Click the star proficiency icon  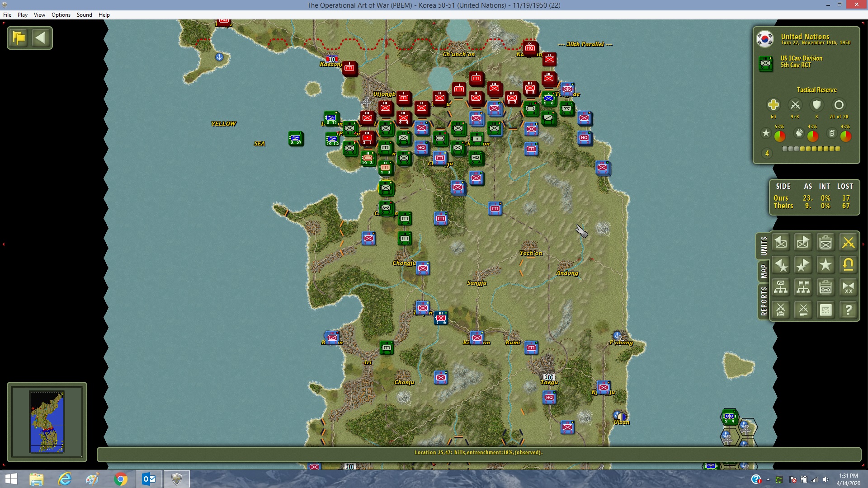(x=766, y=133)
